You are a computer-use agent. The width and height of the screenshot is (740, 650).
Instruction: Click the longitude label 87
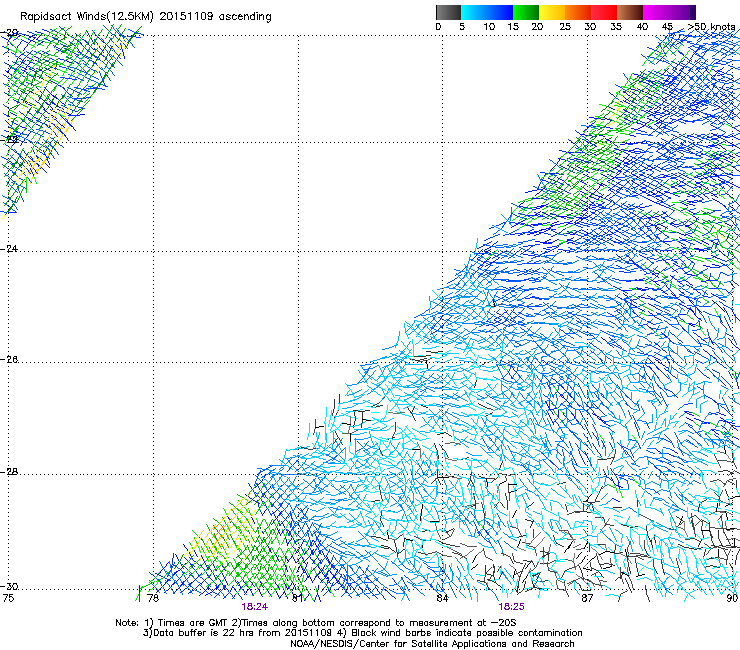pos(587,598)
